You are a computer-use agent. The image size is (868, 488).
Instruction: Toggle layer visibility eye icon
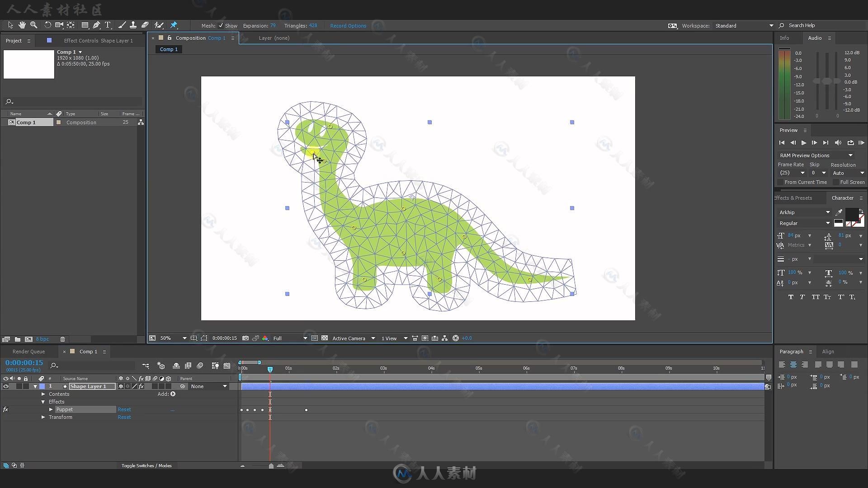point(5,386)
